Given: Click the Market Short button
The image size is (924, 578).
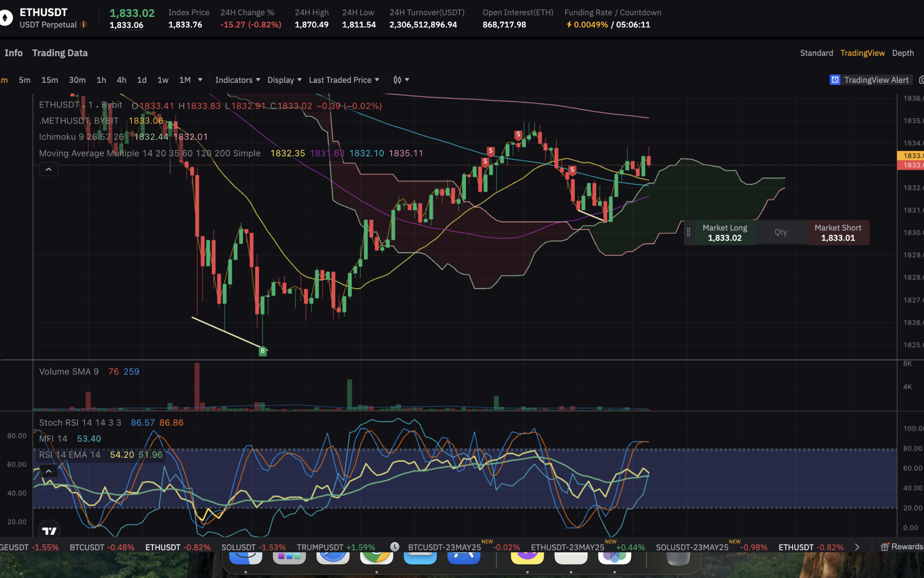Looking at the screenshot, I should [x=838, y=232].
